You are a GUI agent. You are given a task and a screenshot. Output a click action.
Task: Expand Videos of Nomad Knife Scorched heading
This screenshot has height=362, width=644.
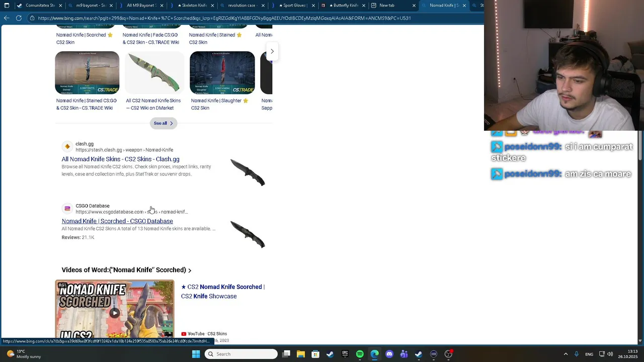pos(126,270)
